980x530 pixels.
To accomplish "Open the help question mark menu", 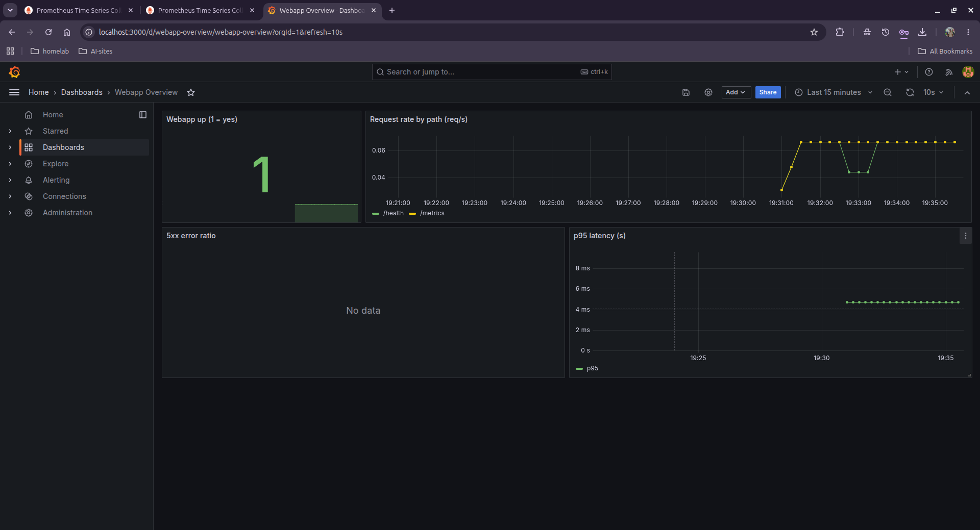I will [x=929, y=72].
